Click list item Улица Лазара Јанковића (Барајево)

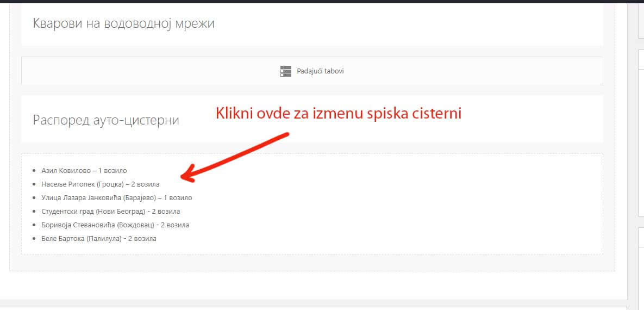[x=117, y=198]
